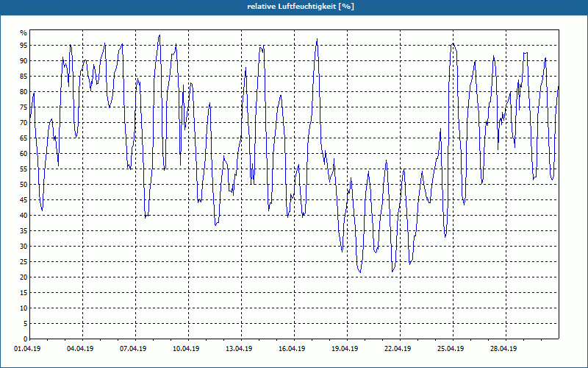Click the y-axis value 60
Screen dimensions: 588x368
pyautogui.click(x=24, y=154)
